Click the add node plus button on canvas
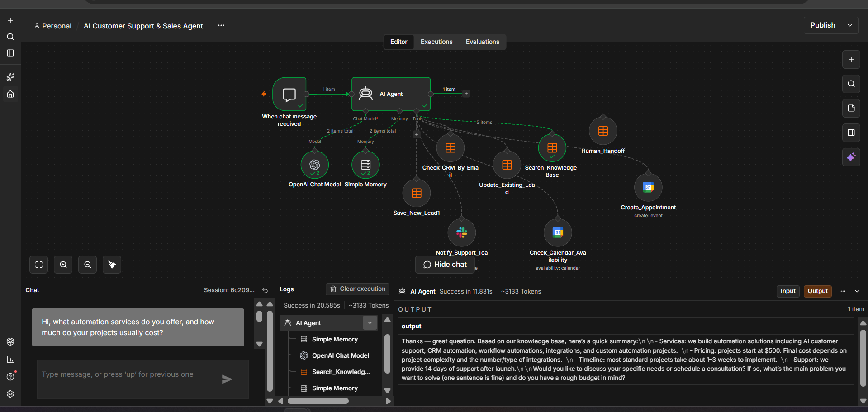 pyautogui.click(x=851, y=59)
